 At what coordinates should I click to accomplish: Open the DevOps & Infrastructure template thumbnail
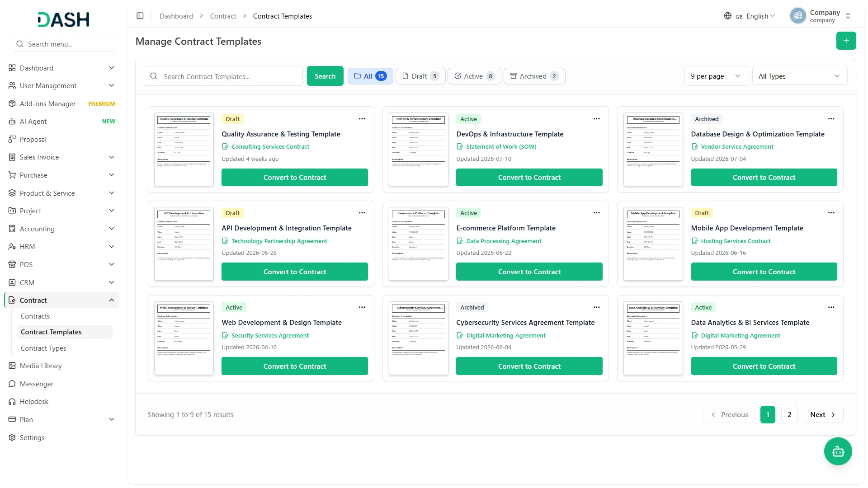click(x=418, y=149)
